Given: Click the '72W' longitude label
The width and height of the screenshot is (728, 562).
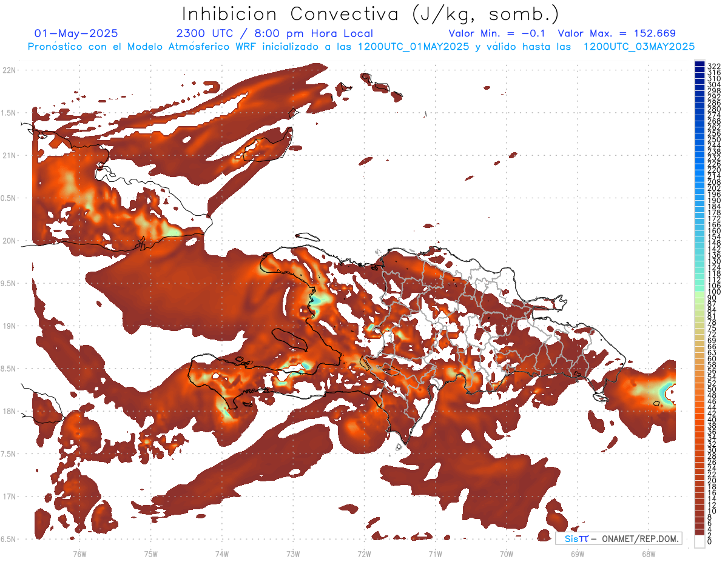Looking at the screenshot, I should pos(364,554).
